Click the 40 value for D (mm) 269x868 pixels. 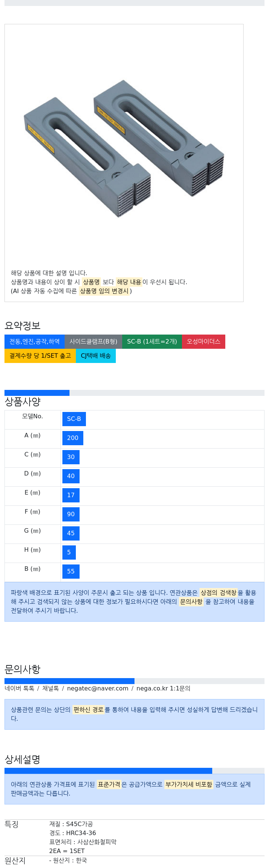pyautogui.click(x=71, y=476)
